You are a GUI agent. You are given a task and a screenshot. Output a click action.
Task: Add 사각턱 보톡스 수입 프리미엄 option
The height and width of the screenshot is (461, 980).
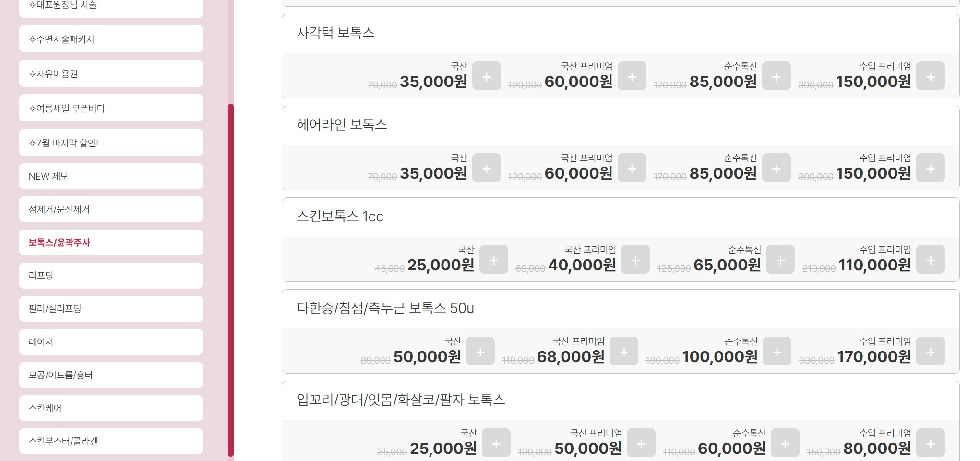click(930, 76)
